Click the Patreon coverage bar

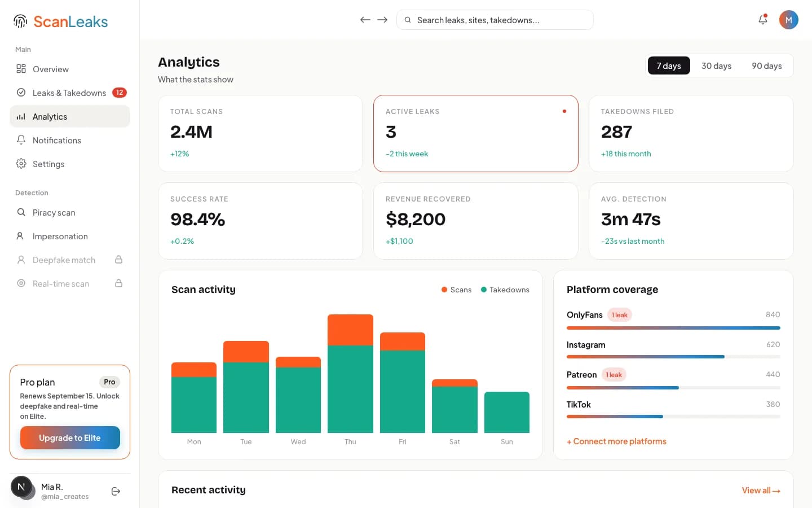pos(673,388)
